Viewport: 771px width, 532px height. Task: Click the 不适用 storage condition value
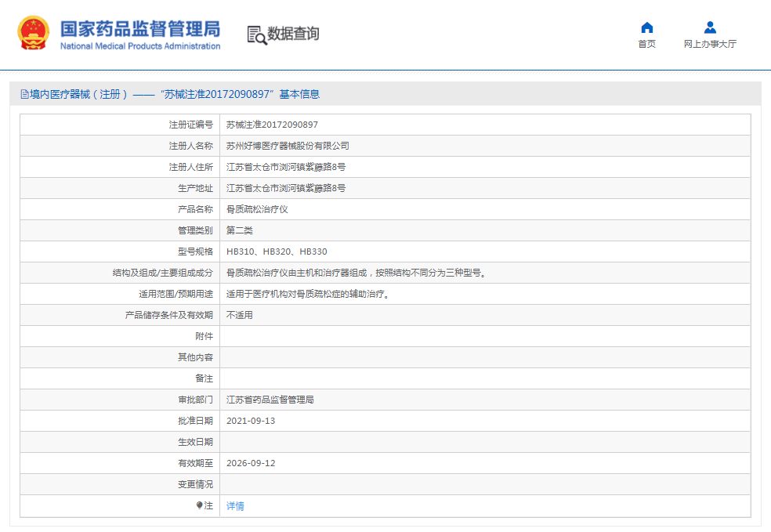240,315
